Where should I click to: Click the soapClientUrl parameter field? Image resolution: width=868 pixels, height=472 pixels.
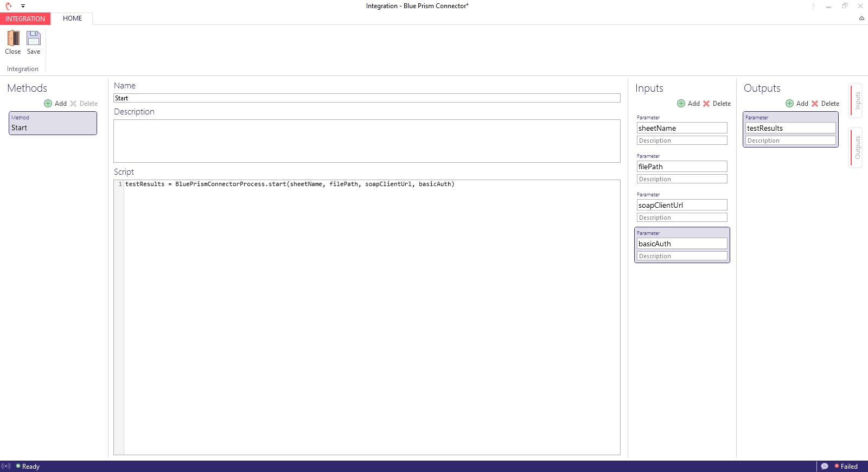tap(682, 205)
